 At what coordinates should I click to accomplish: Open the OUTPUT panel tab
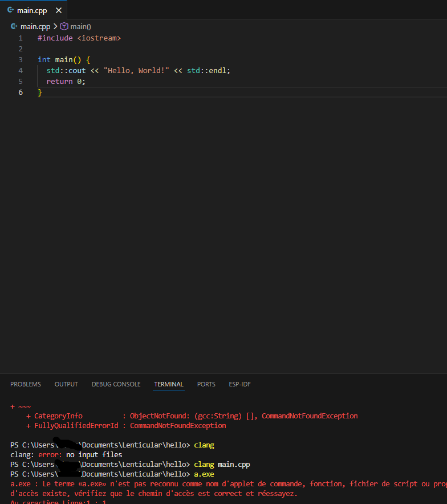[x=66, y=384]
